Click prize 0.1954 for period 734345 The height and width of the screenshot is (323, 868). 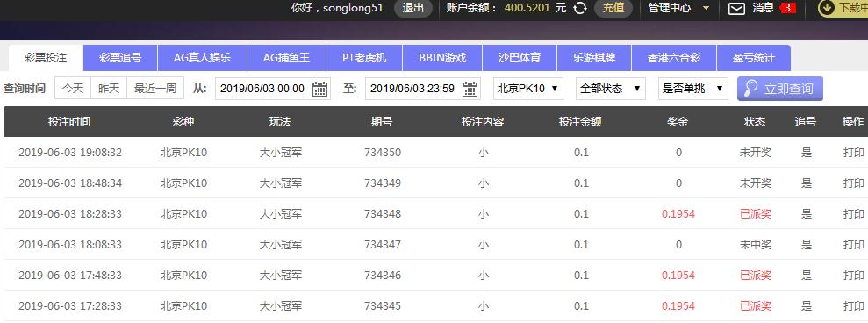678,305
